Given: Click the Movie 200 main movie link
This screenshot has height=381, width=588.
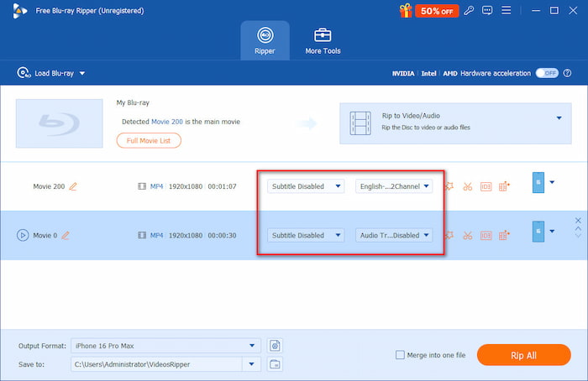Looking at the screenshot, I should pyautogui.click(x=167, y=122).
